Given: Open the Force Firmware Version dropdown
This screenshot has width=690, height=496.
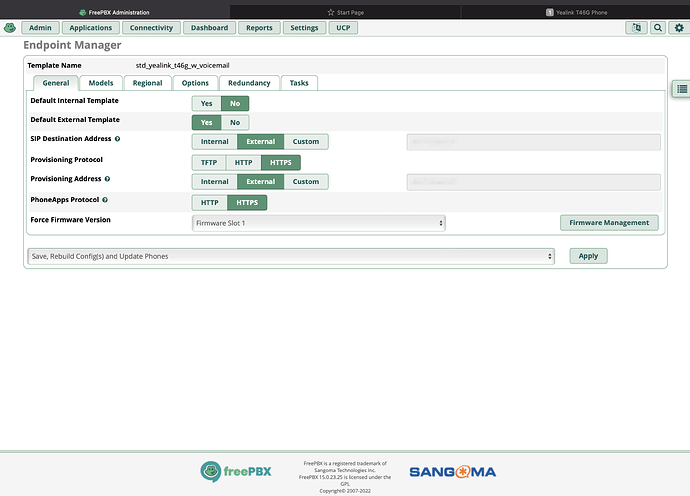Looking at the screenshot, I should [x=319, y=223].
